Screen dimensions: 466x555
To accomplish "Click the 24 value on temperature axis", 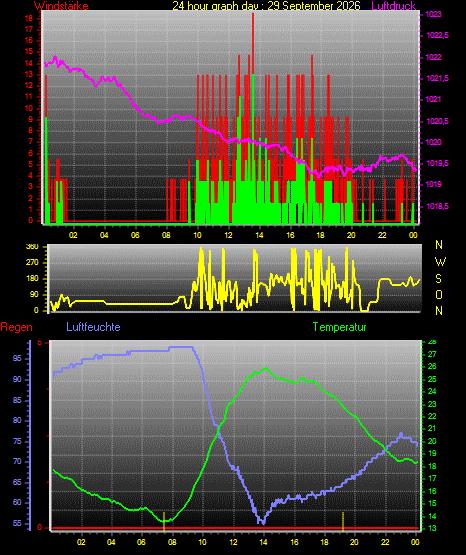I will pyautogui.click(x=432, y=391).
